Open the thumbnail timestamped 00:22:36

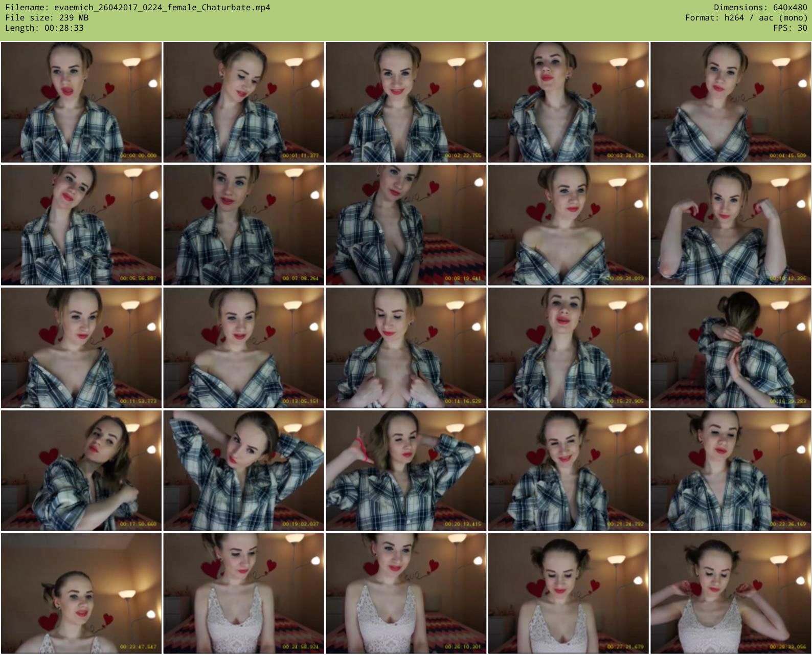click(x=731, y=470)
